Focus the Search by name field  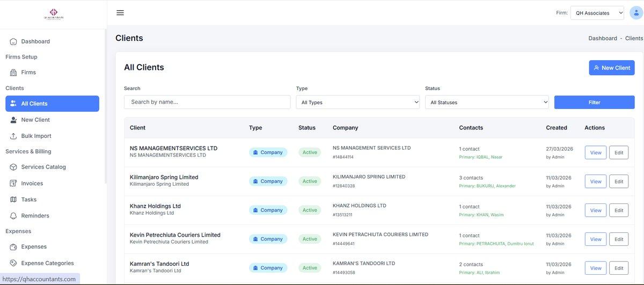(x=207, y=102)
